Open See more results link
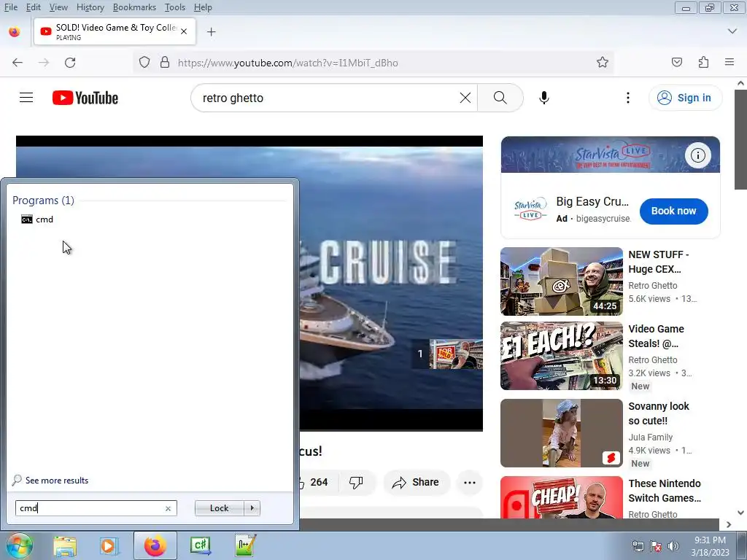Viewport: 747px width, 560px height. point(57,481)
